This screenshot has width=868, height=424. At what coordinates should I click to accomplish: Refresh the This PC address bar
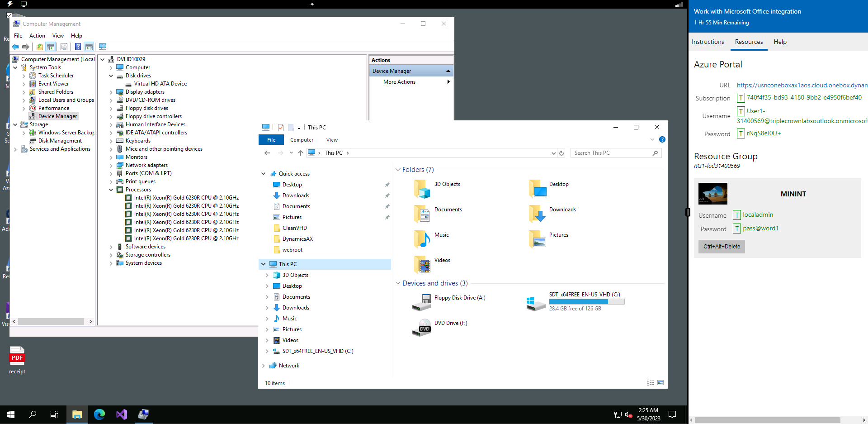click(x=561, y=153)
